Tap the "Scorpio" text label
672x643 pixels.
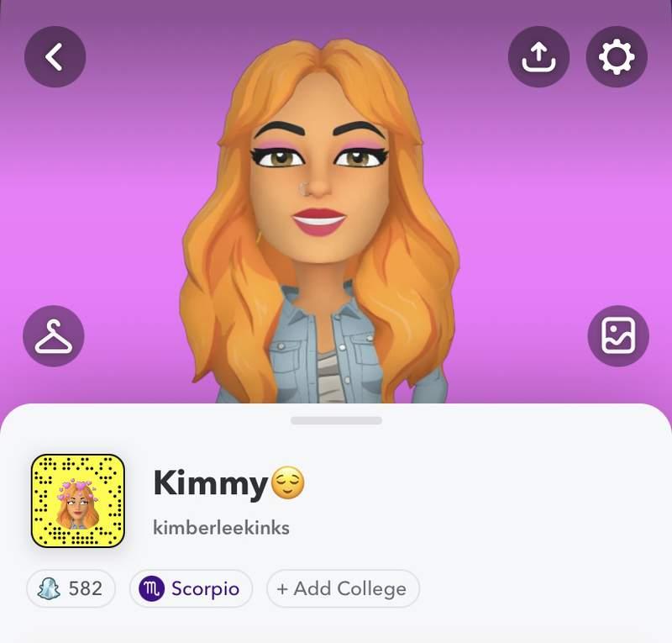point(205,588)
